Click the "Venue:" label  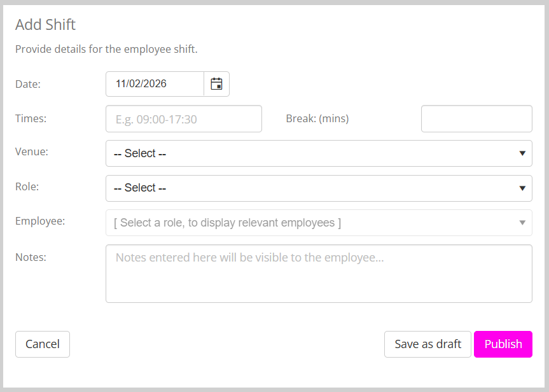tap(32, 151)
